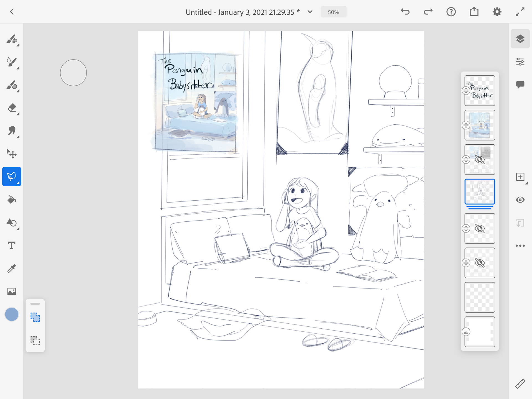The image size is (532, 399).
Task: Select the Eyedropper tool
Action: click(12, 268)
